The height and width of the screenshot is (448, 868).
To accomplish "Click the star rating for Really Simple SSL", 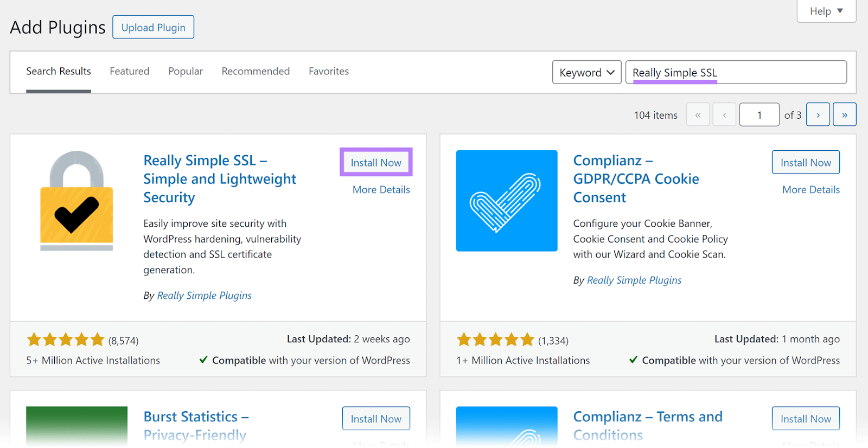I will pyautogui.click(x=65, y=340).
